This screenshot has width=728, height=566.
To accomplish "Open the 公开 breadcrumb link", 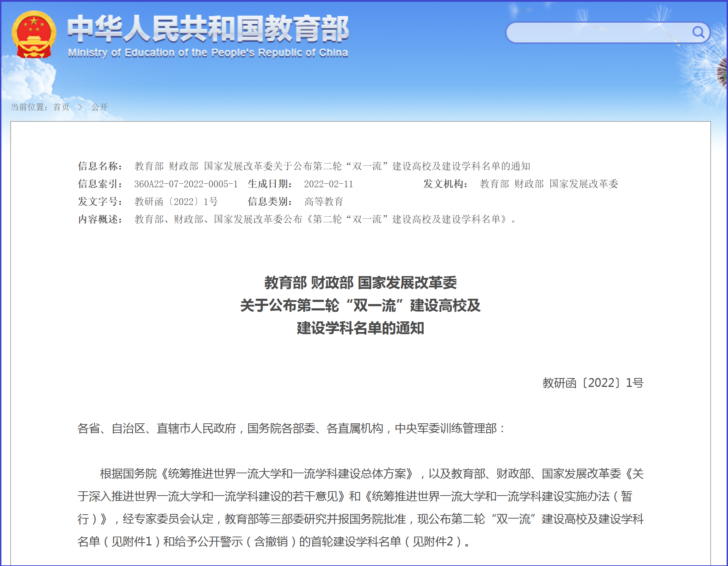I will pos(99,107).
